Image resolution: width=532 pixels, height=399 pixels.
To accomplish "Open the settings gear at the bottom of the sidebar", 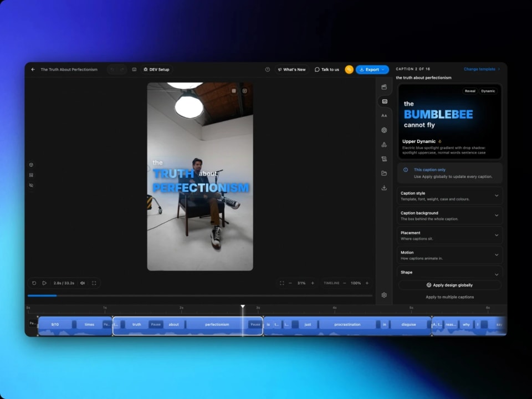I will coord(384,295).
